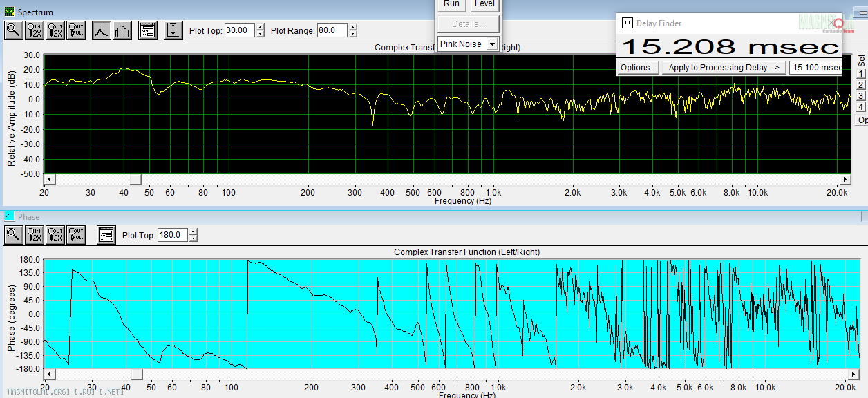The height and width of the screenshot is (398, 868).
Task: Click Phase horizontal scrollbar thumb
Action: [136, 374]
